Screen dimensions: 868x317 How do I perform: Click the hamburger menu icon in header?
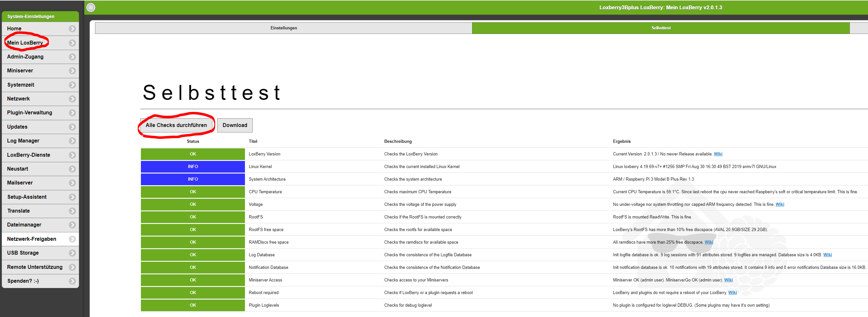(x=91, y=7)
